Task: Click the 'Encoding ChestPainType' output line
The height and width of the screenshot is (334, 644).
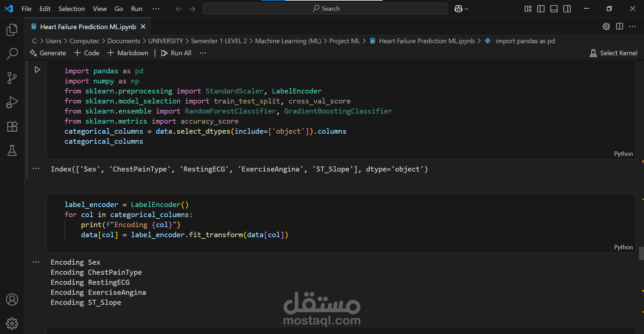Action: [96, 272]
